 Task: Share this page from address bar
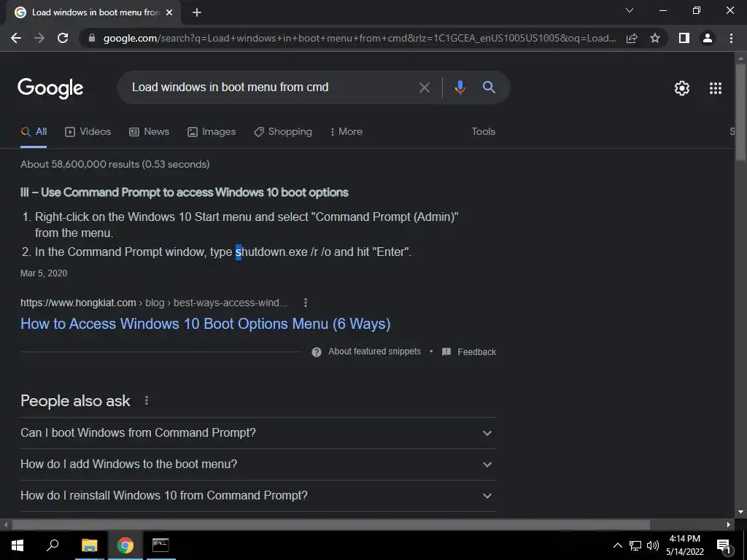(632, 38)
